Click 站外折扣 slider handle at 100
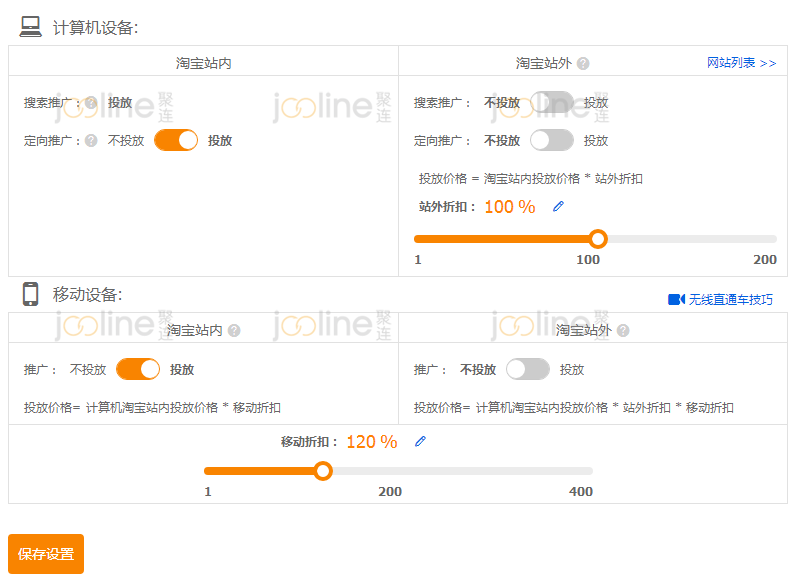The height and width of the screenshot is (586, 796). 598,239
